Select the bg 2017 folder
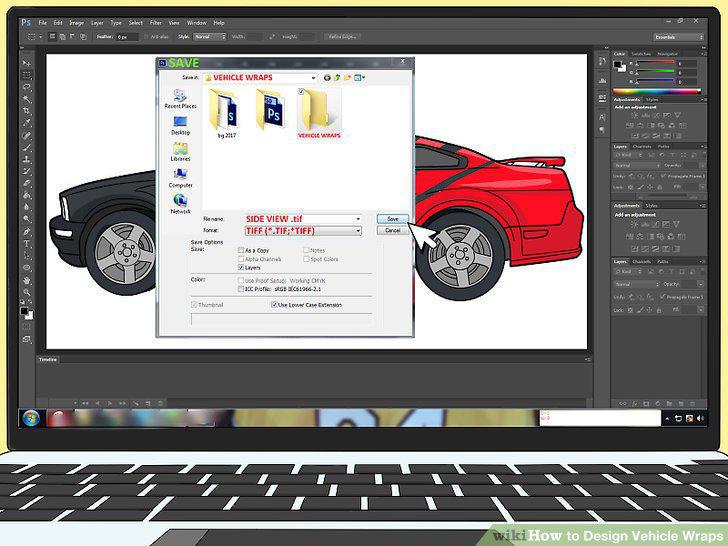This screenshot has width=728, height=546. click(x=226, y=113)
